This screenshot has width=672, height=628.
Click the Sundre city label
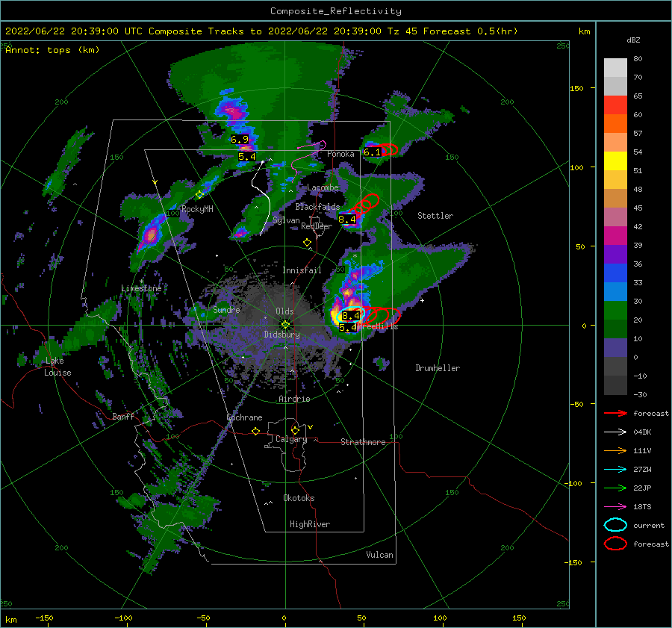click(226, 309)
